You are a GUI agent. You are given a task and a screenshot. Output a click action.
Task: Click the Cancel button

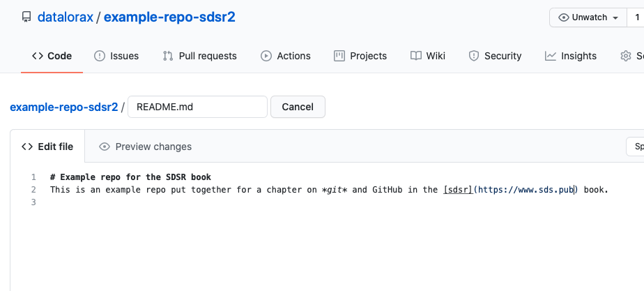click(x=298, y=107)
